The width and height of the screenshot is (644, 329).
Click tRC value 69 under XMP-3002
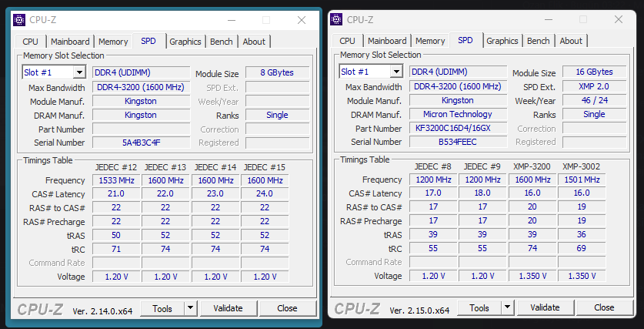click(x=582, y=248)
